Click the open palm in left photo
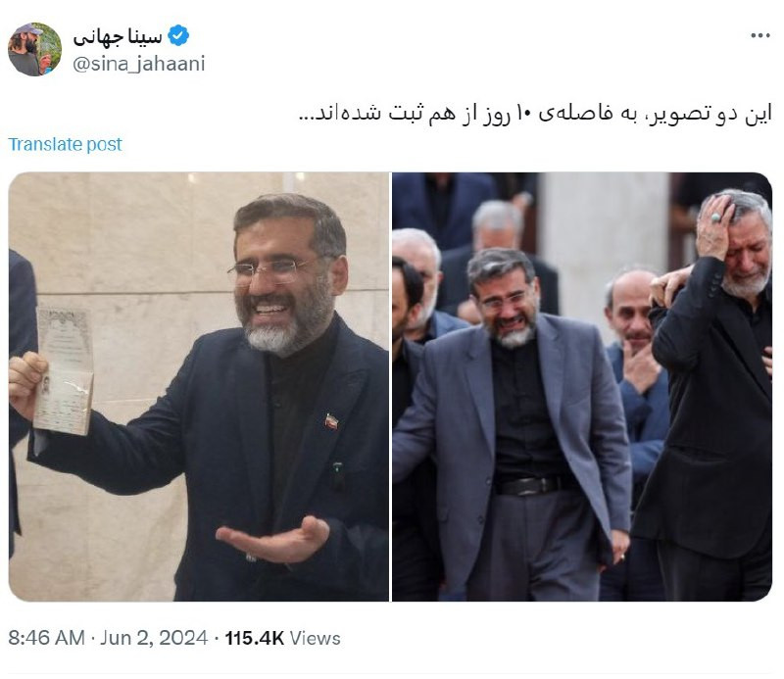784x679 pixels. [273, 540]
